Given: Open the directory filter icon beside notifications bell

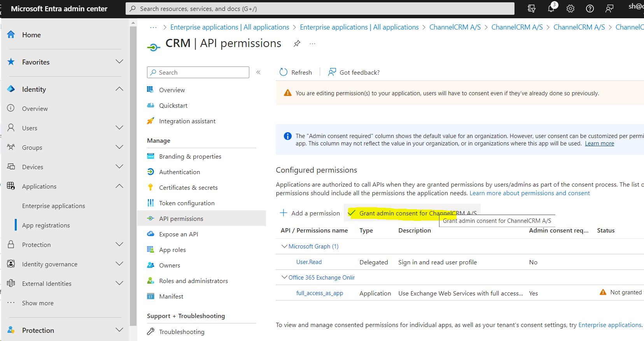Looking at the screenshot, I should click(532, 9).
